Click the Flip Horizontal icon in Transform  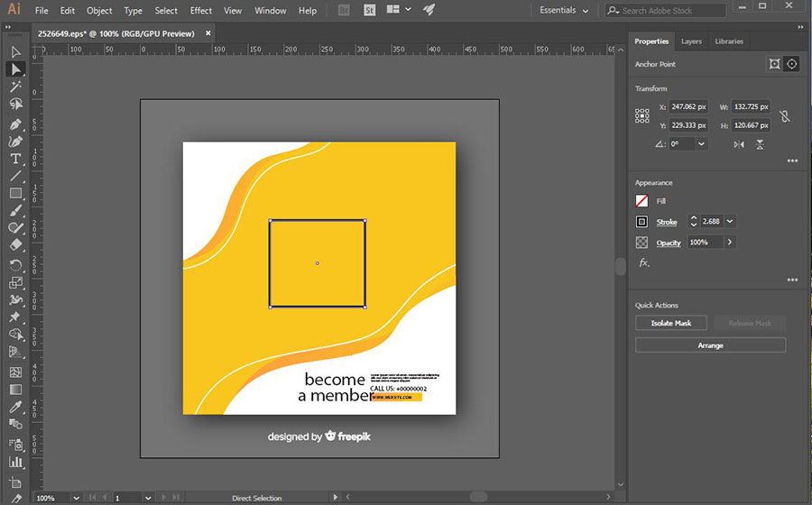(x=739, y=144)
